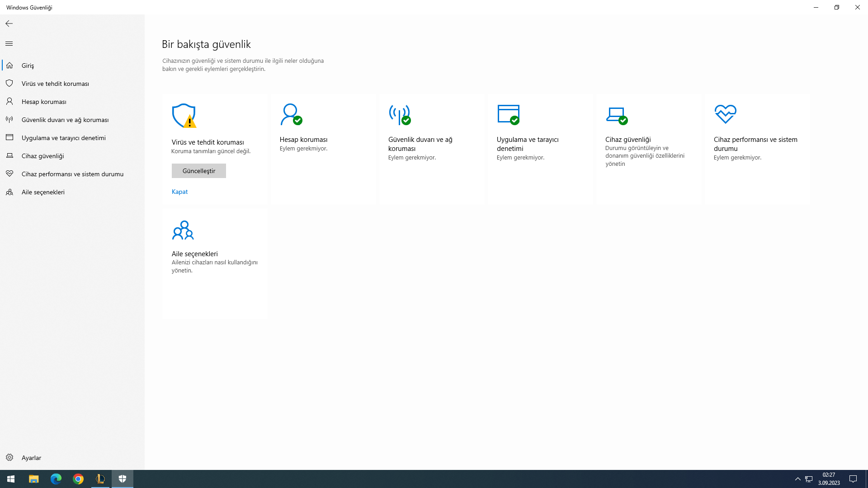Open Uygulama ve tarayıcı denetimi tile icon
This screenshot has width=868, height=488.
[x=508, y=114]
